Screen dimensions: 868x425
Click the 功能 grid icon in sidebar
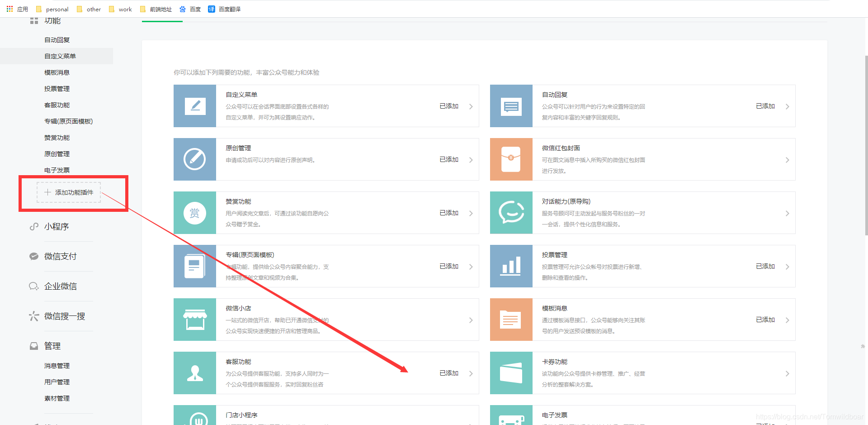click(34, 21)
